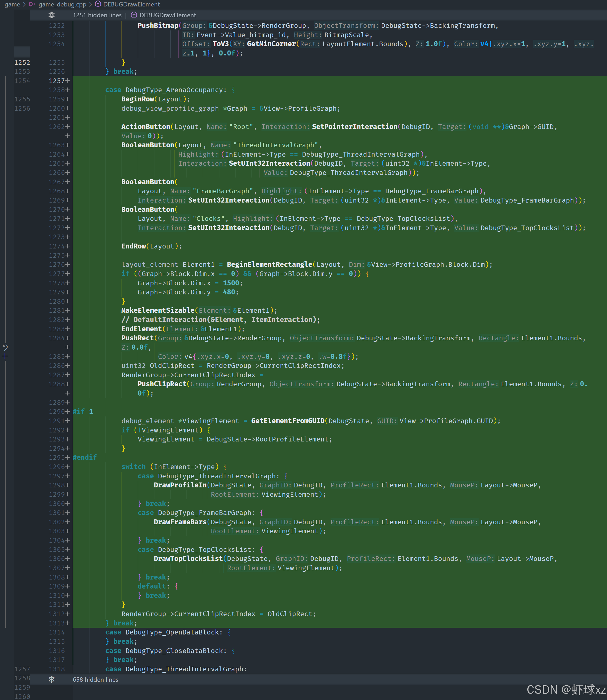
Task: Click the revert change arrow icon
Action: pyautogui.click(x=5, y=348)
